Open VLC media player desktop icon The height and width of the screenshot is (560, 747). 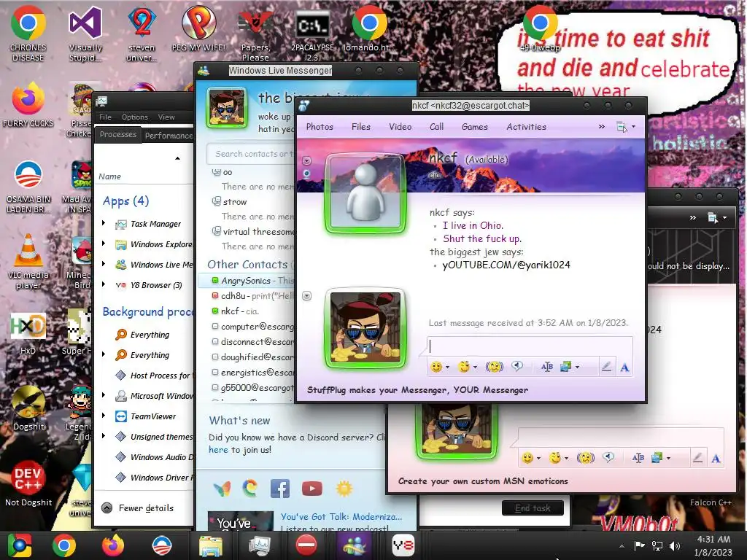click(28, 262)
